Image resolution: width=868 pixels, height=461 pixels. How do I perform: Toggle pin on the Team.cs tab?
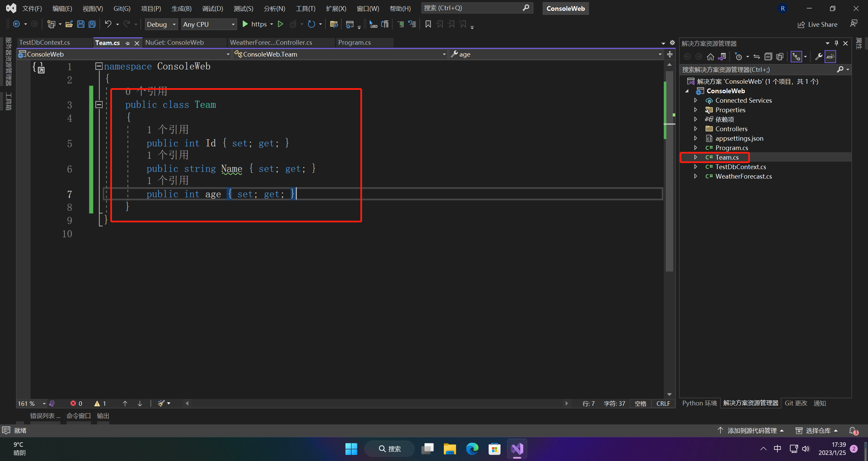click(x=128, y=43)
